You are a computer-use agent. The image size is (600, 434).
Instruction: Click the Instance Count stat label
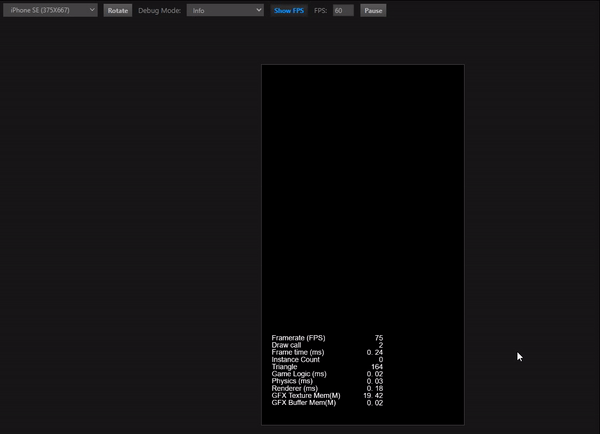(x=295, y=360)
